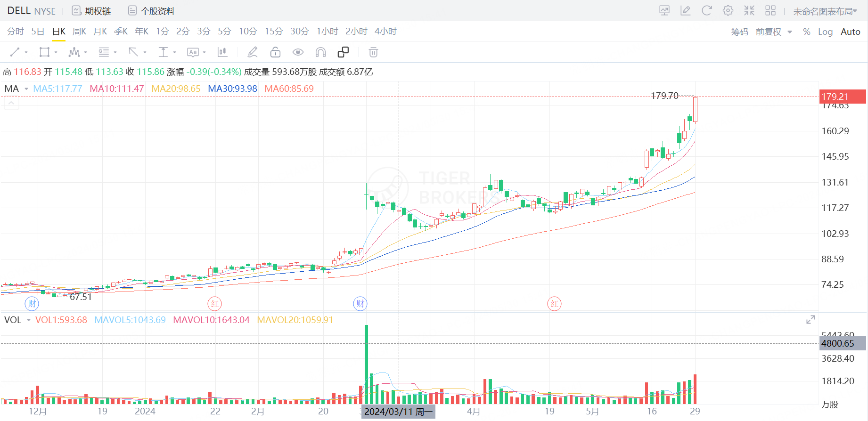This screenshot has width=868, height=421.
Task: Select the rectangle shape drawing tool
Action: click(x=44, y=52)
